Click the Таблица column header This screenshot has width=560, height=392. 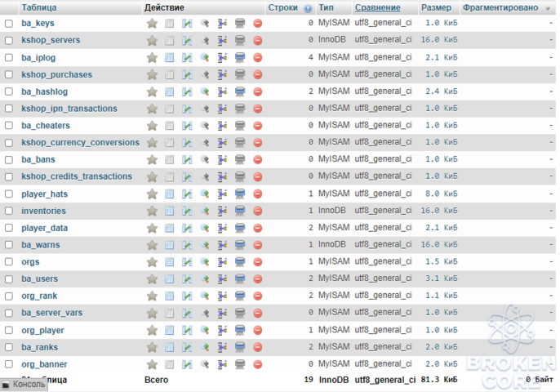39,7
